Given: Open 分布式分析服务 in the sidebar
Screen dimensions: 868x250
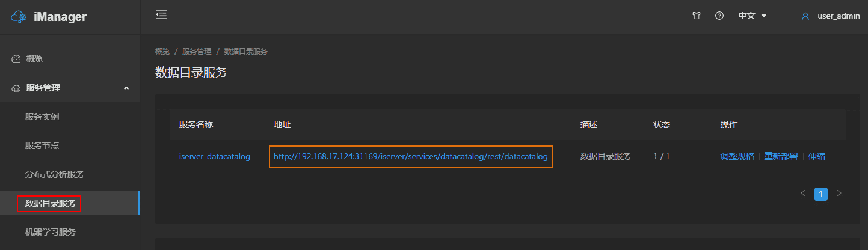Looking at the screenshot, I should [x=54, y=174].
